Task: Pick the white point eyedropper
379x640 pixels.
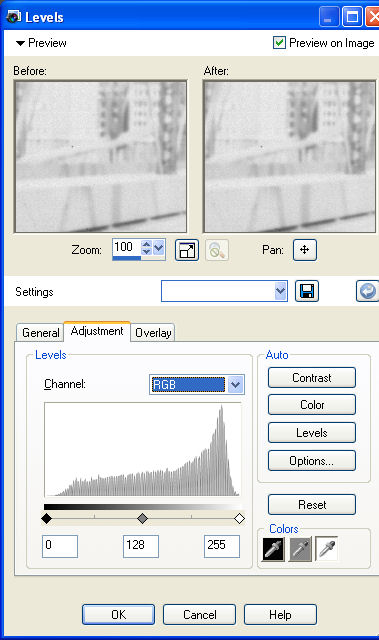Action: click(327, 549)
